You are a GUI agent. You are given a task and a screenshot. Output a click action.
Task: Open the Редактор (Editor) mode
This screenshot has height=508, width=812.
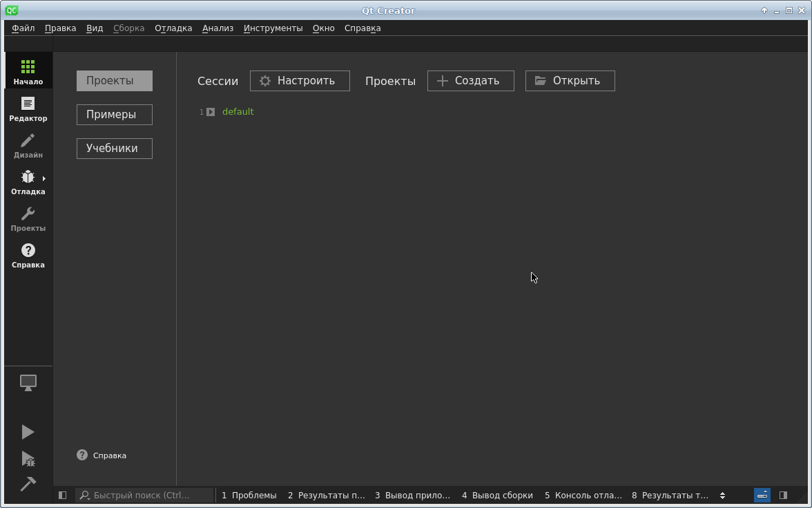[x=28, y=109]
